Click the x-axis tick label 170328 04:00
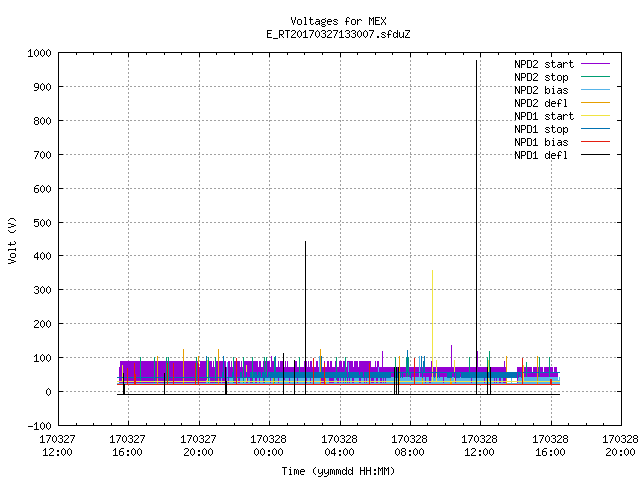 [339, 446]
